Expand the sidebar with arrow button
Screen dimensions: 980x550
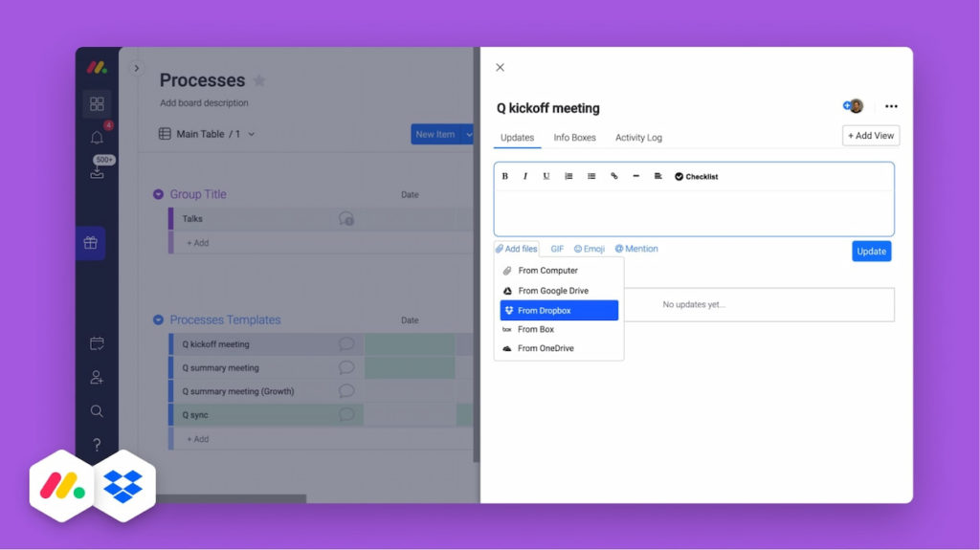pos(136,68)
